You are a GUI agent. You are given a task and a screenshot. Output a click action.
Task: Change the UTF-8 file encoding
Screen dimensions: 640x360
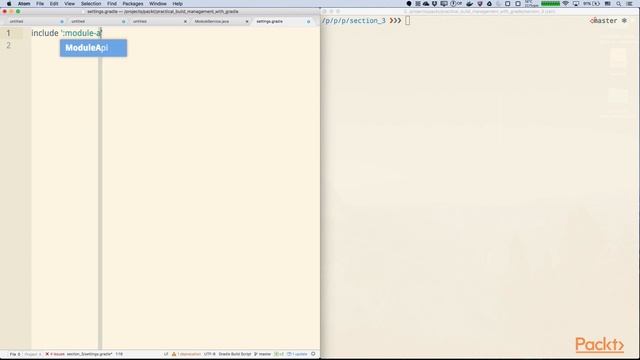209,354
